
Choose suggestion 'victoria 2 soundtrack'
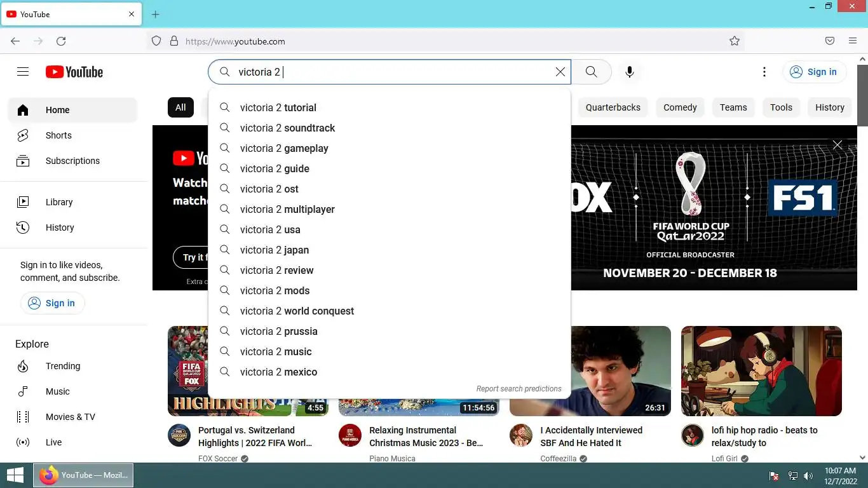[x=389, y=128]
